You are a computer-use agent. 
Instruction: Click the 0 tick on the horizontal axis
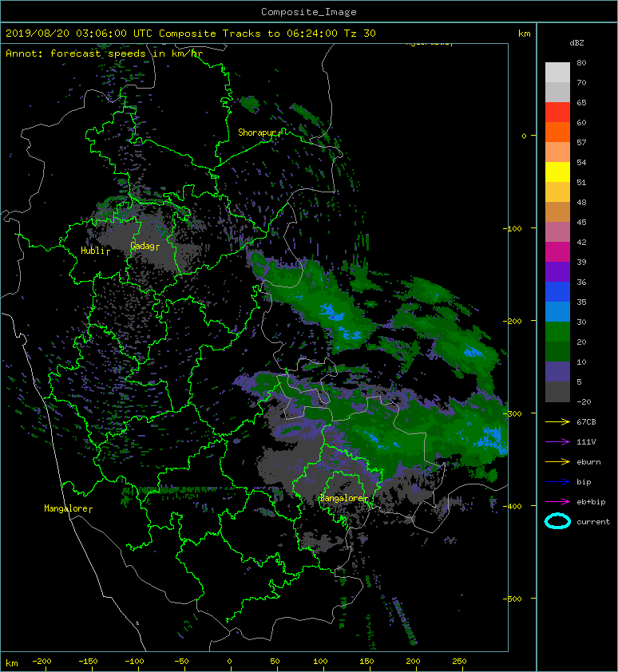point(230,662)
